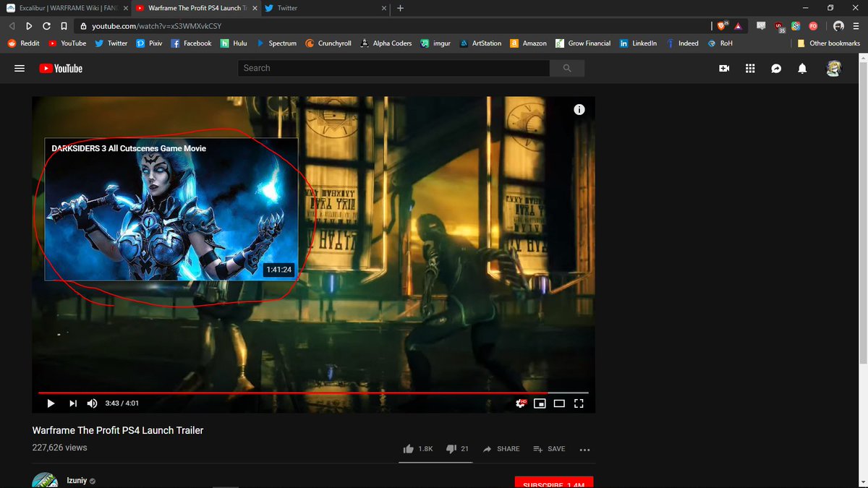Bookmark this page icon
The height and width of the screenshot is (488, 868).
(63, 26)
